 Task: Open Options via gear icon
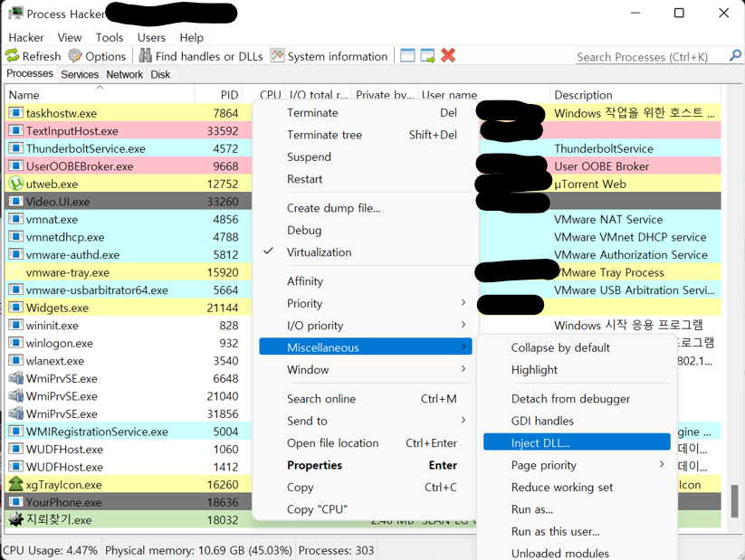(74, 55)
